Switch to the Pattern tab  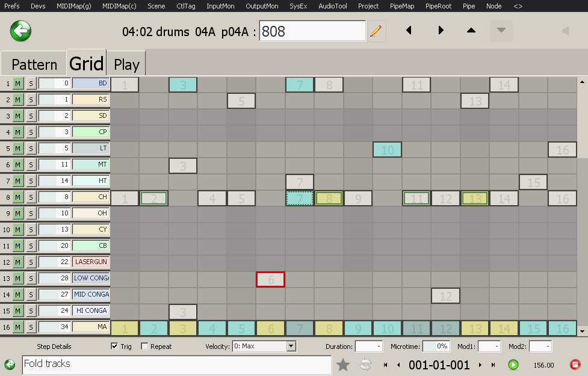(x=34, y=64)
